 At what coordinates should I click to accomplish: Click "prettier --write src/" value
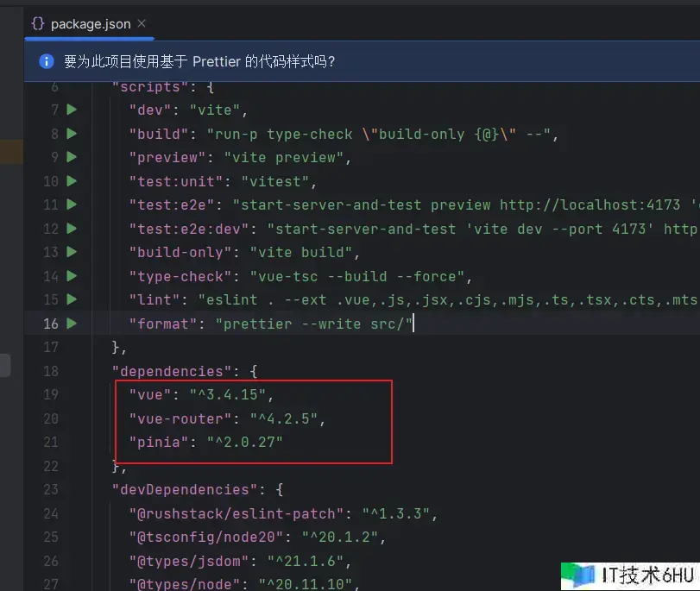314,324
